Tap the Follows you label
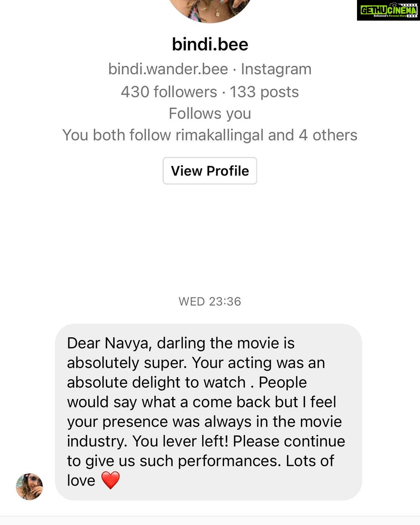The width and height of the screenshot is (420, 525). click(x=210, y=114)
